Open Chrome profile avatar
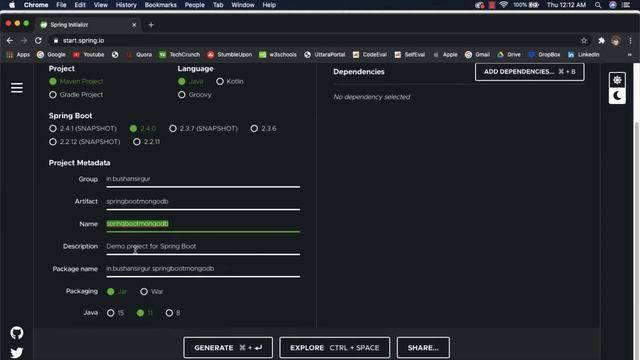 (x=616, y=40)
